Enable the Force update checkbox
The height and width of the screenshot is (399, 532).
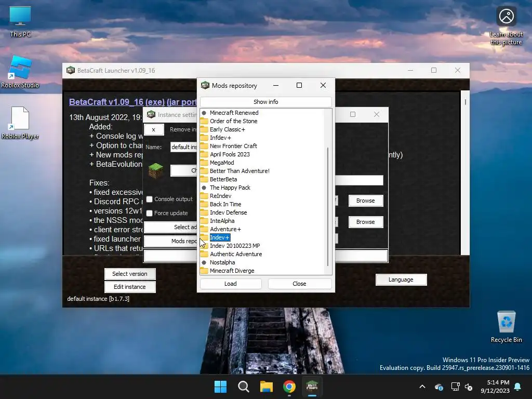click(149, 213)
